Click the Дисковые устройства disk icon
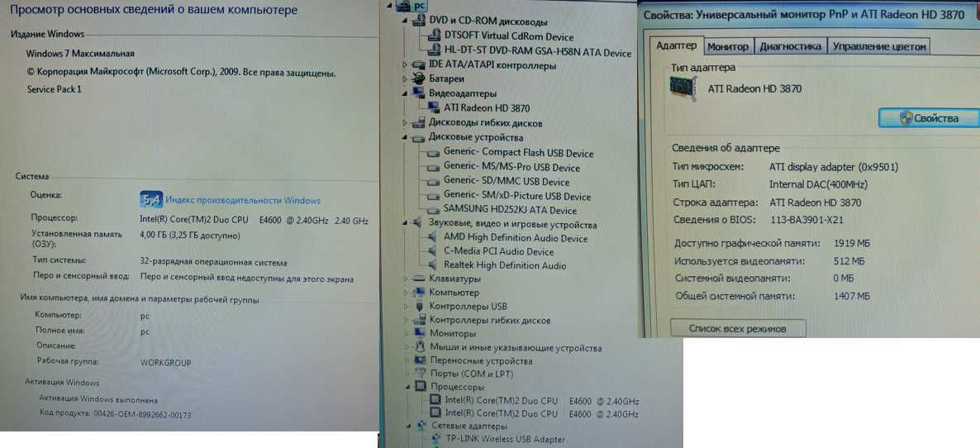This screenshot has height=448, width=980. pyautogui.click(x=418, y=137)
